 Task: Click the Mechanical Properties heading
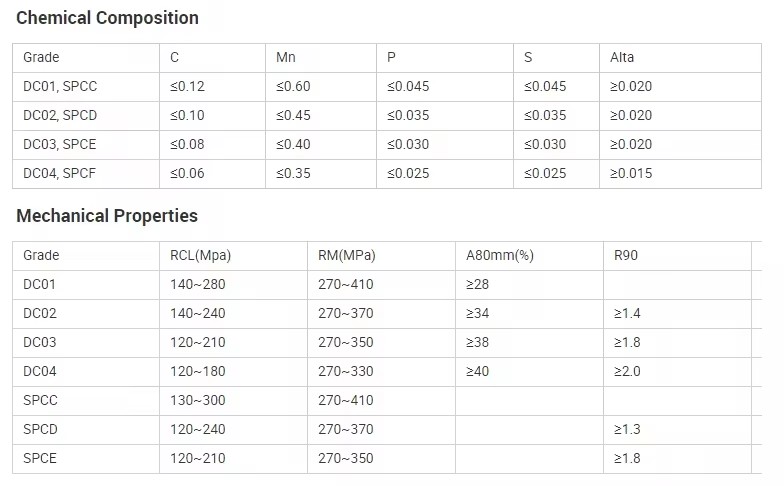coord(107,216)
